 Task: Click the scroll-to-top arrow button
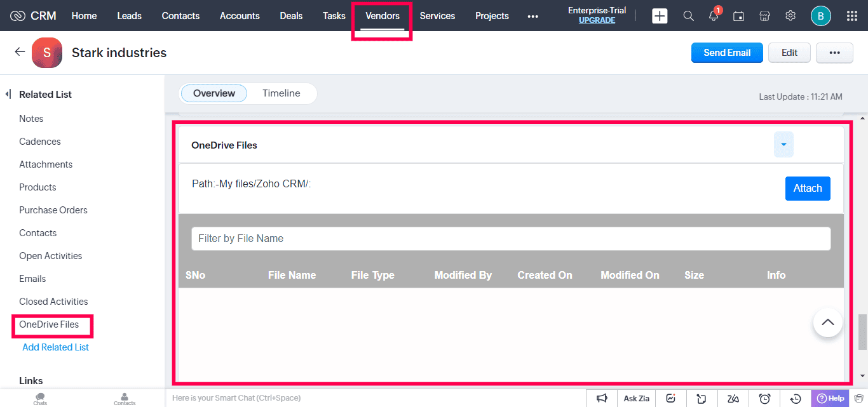(x=828, y=323)
